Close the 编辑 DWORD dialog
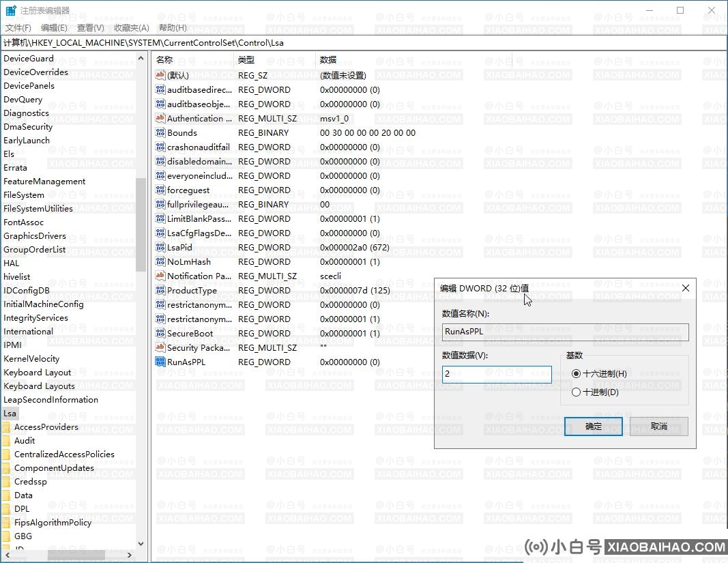This screenshot has width=728, height=563. (685, 289)
